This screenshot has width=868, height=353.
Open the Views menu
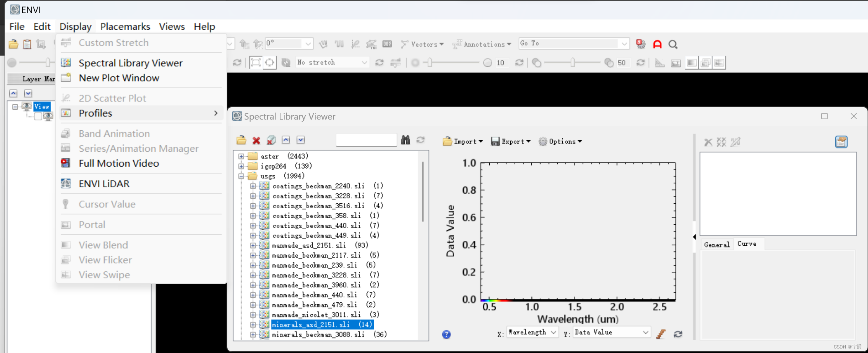pos(172,26)
